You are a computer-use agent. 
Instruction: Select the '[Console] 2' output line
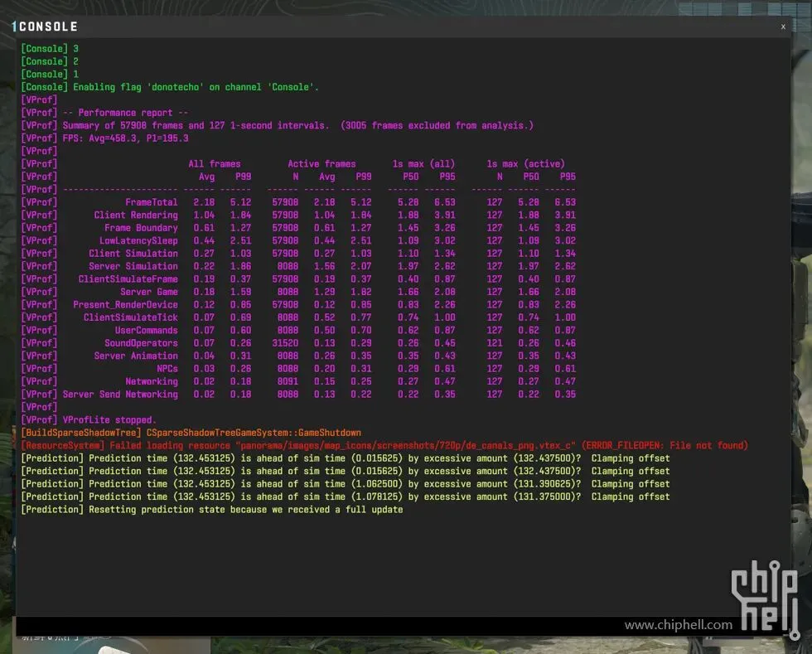click(50, 61)
